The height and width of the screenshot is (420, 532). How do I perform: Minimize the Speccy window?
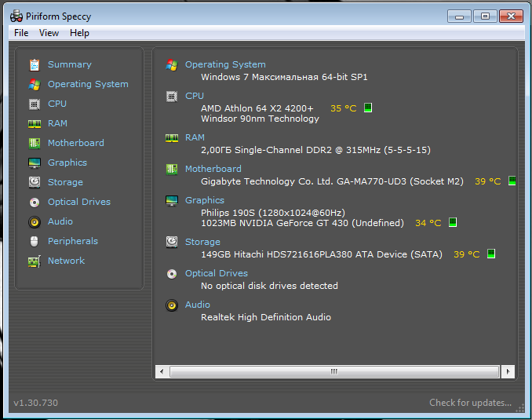(459, 16)
